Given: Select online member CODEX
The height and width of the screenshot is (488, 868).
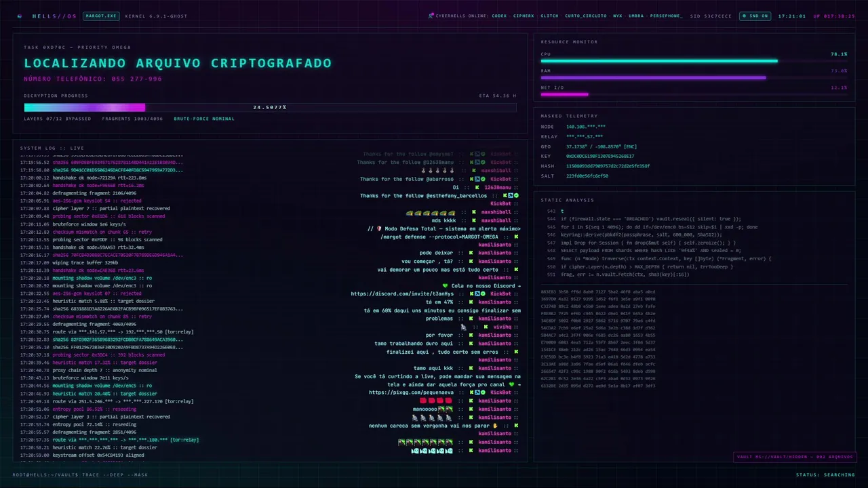Looking at the screenshot, I should click(x=499, y=16).
